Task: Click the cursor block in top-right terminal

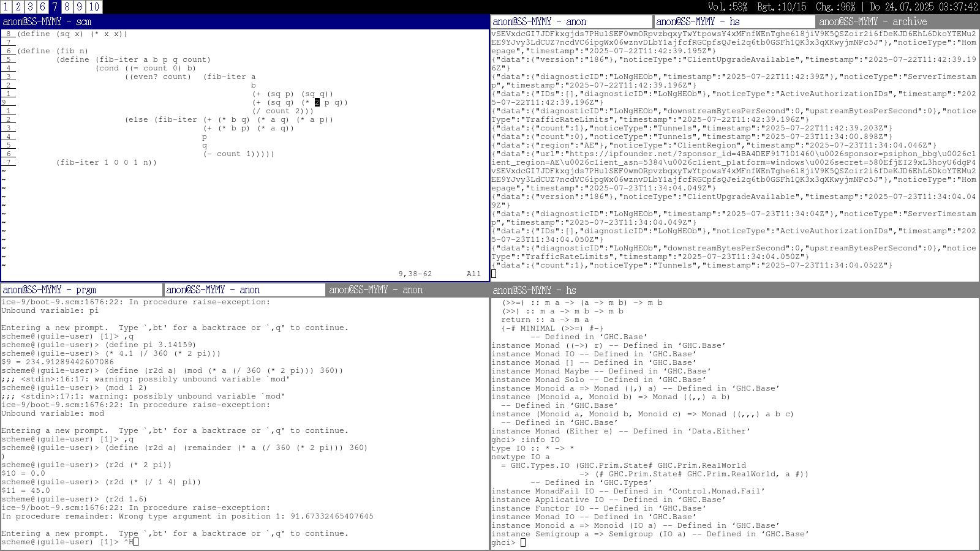Action: point(494,274)
